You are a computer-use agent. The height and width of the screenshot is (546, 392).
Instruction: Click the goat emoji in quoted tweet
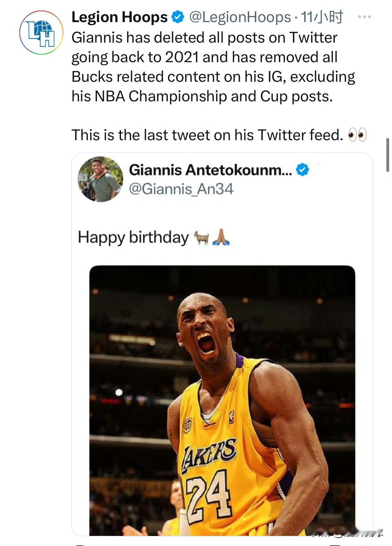[x=201, y=238]
